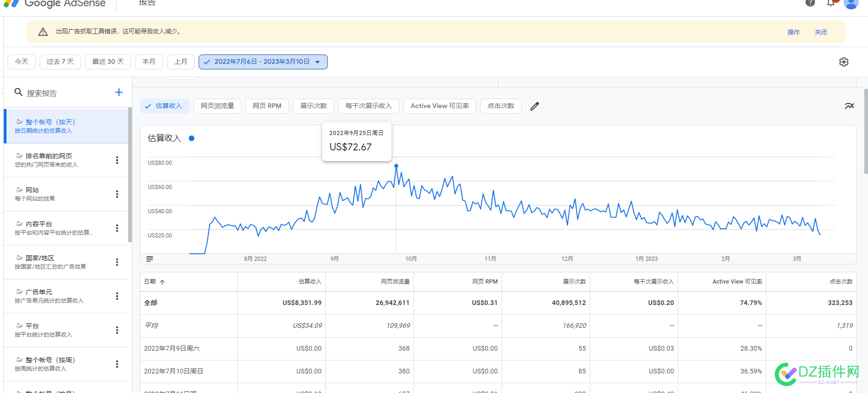Viewport: 868px width, 393px height.
Task: Select 过去 7 天 date filter
Action: [x=60, y=62]
